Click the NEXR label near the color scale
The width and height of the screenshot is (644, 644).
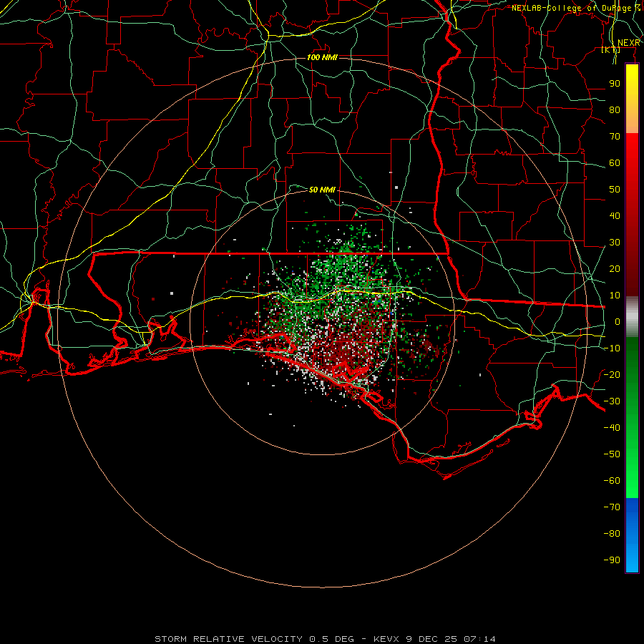pyautogui.click(x=629, y=43)
